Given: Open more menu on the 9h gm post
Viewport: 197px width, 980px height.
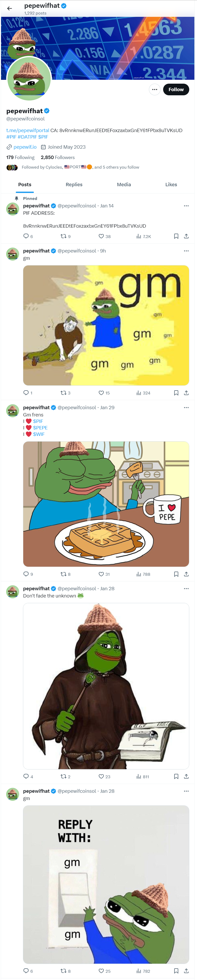Looking at the screenshot, I should pyautogui.click(x=186, y=251).
